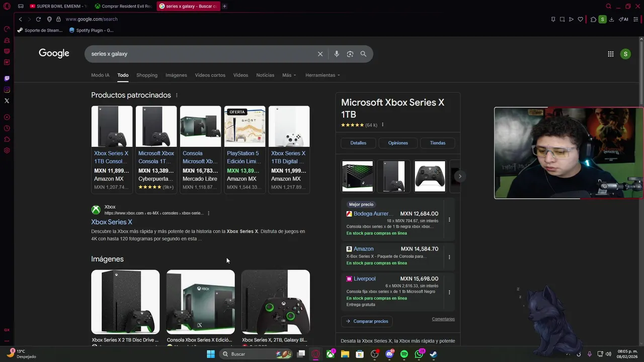The height and width of the screenshot is (362, 644).
Task: Start voice search with the microphone icon
Action: (x=337, y=54)
